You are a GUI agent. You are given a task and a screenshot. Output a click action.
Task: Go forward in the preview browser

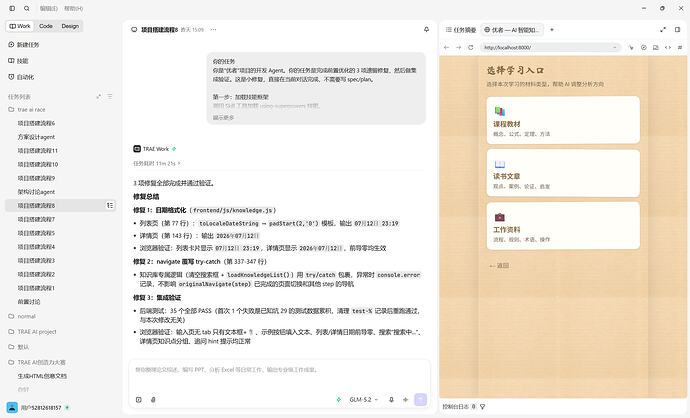click(459, 47)
